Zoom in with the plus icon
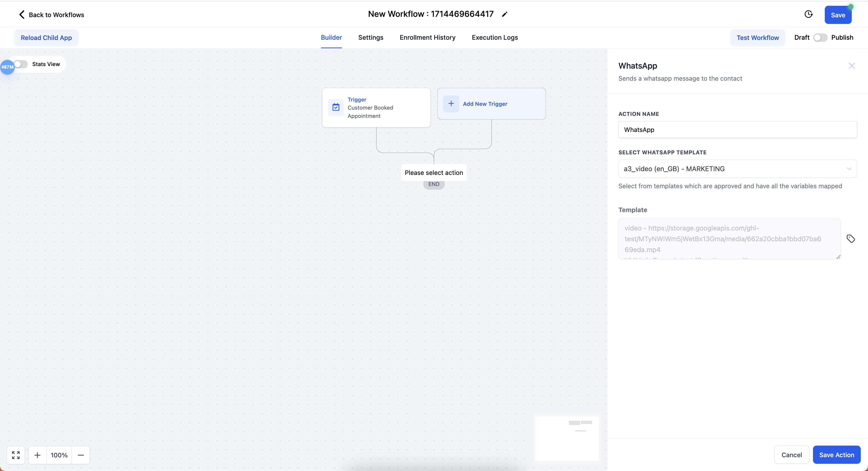868x471 pixels. (37, 455)
